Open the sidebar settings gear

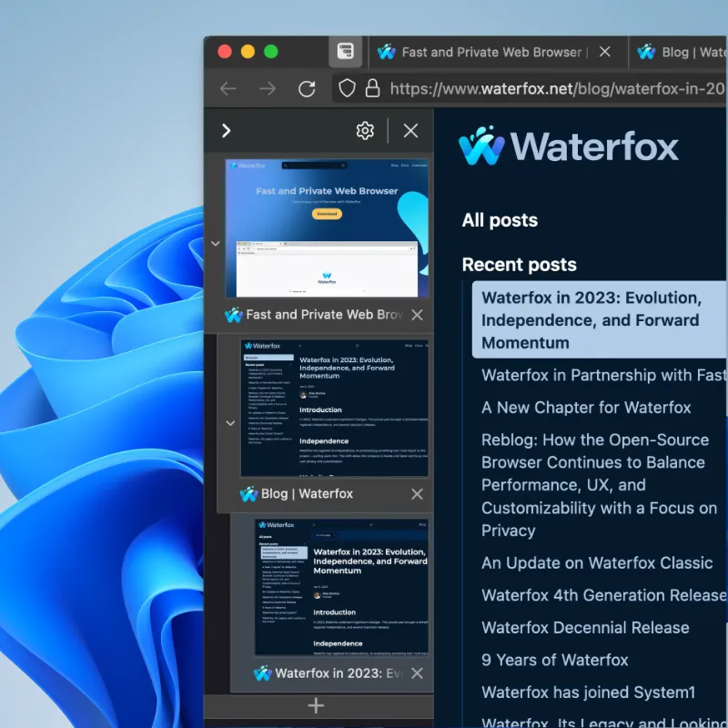[364, 130]
